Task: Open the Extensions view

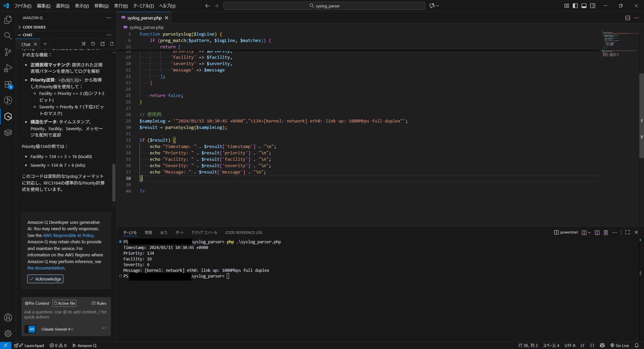Action: [x=8, y=85]
